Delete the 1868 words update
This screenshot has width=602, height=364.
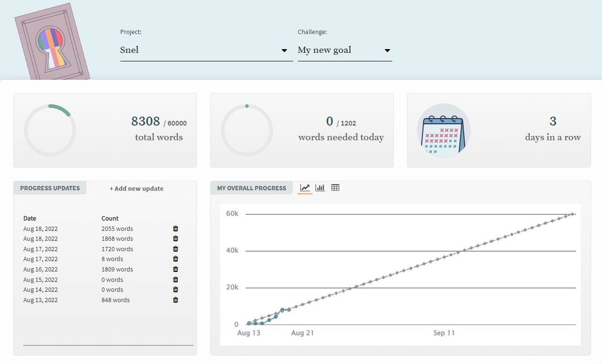pyautogui.click(x=176, y=239)
